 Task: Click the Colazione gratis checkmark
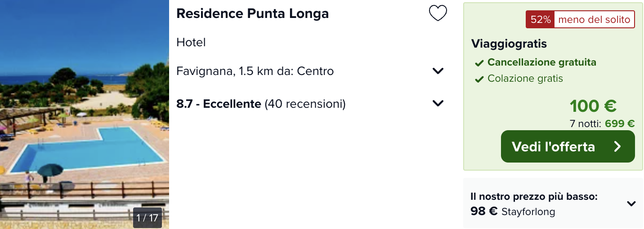(x=479, y=79)
